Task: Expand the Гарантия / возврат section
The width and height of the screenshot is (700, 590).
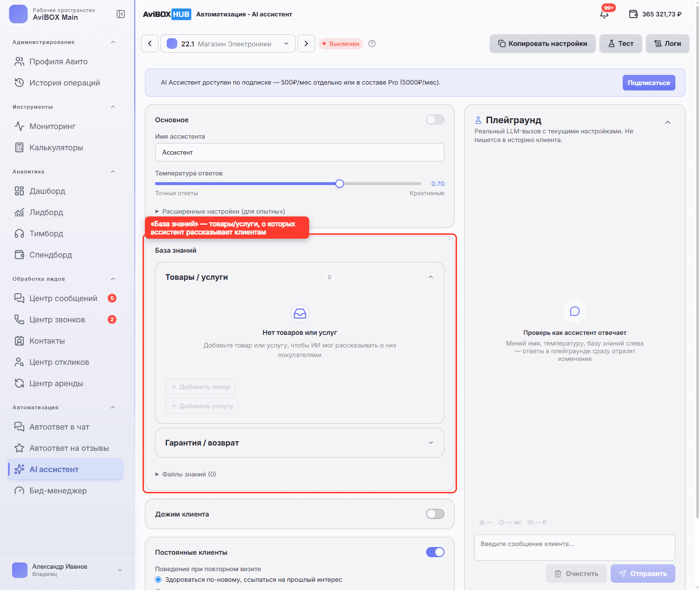Action: pyautogui.click(x=300, y=443)
